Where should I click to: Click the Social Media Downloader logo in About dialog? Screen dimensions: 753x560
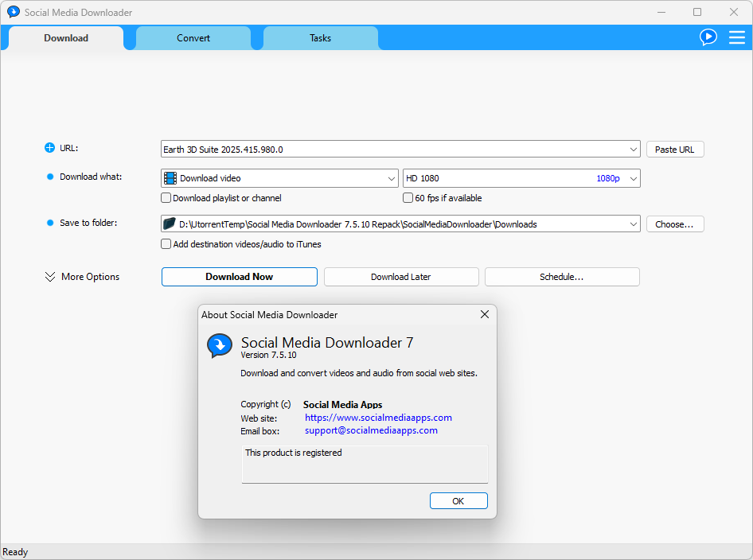tap(220, 345)
